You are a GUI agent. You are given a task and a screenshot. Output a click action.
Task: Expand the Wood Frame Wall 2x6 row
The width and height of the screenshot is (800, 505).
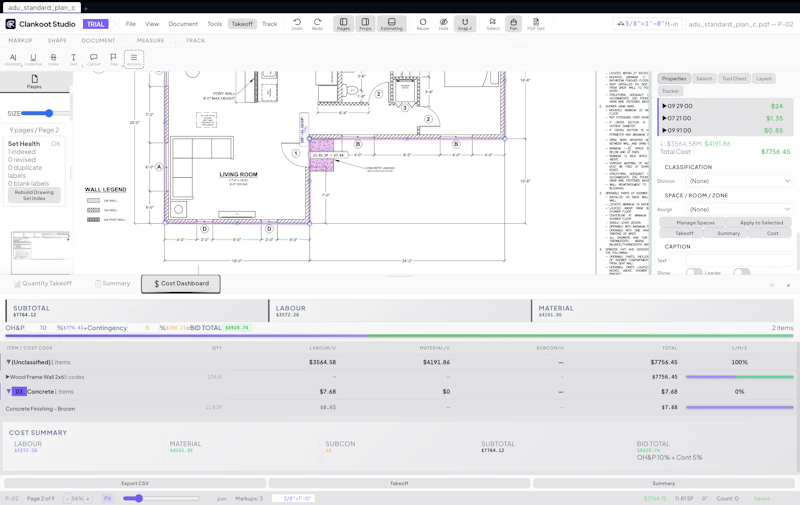[8, 377]
